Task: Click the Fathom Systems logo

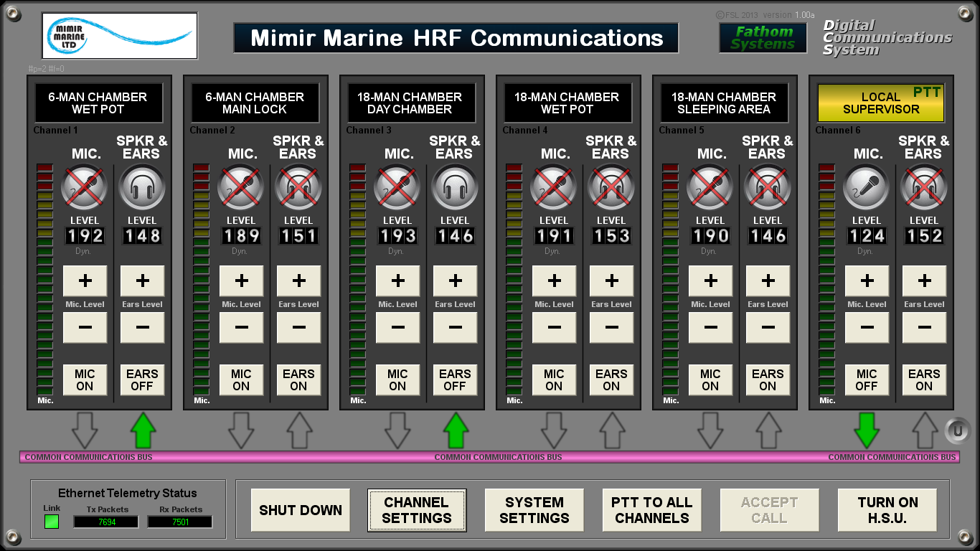Action: click(763, 38)
